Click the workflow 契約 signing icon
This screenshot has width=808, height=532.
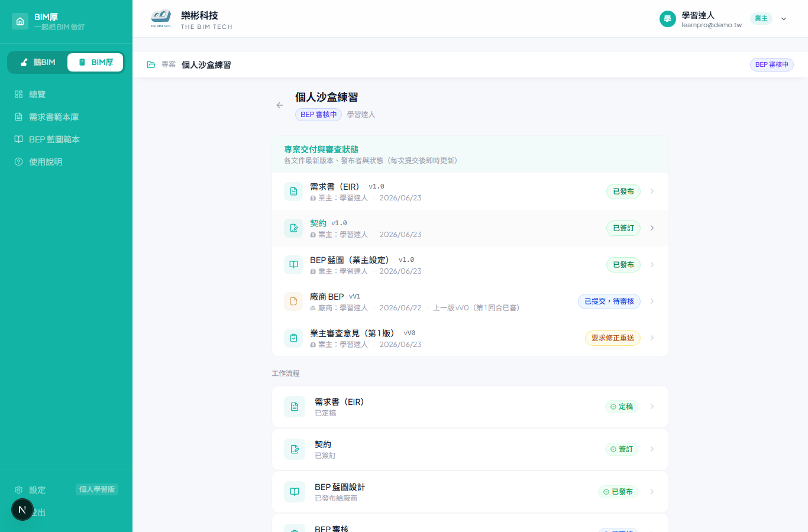coord(295,449)
